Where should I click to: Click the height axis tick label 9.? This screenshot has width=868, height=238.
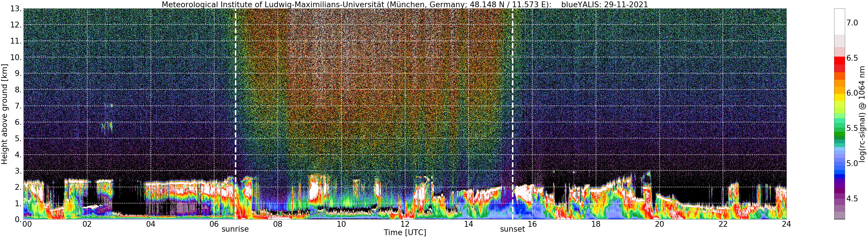tap(18, 74)
